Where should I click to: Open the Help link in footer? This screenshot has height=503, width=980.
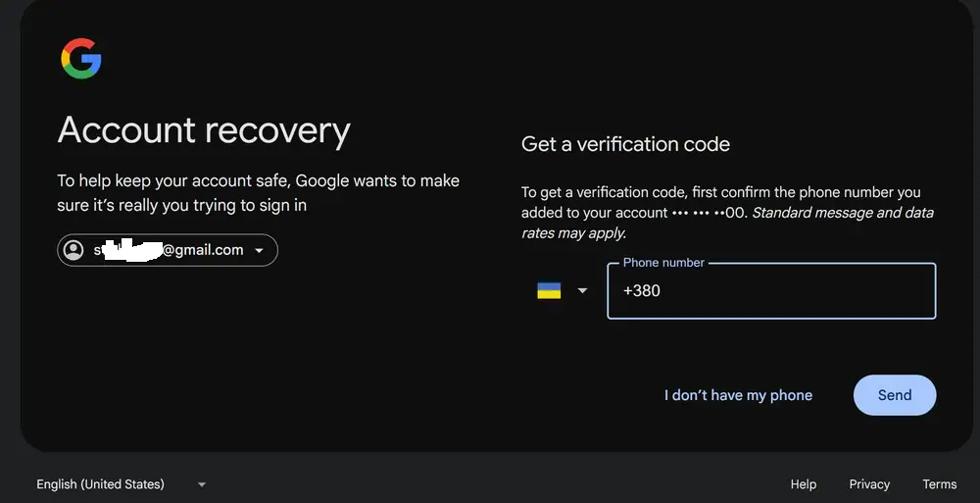[x=804, y=484]
